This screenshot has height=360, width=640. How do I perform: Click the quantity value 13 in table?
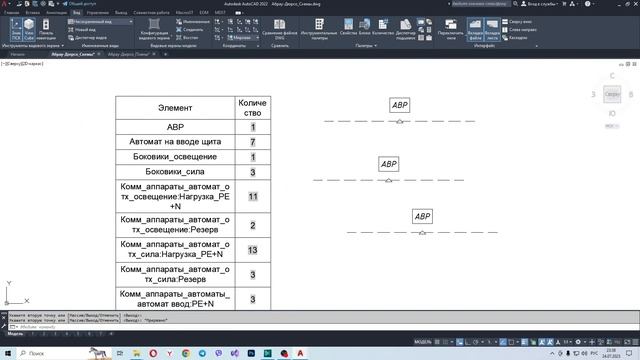(x=253, y=250)
